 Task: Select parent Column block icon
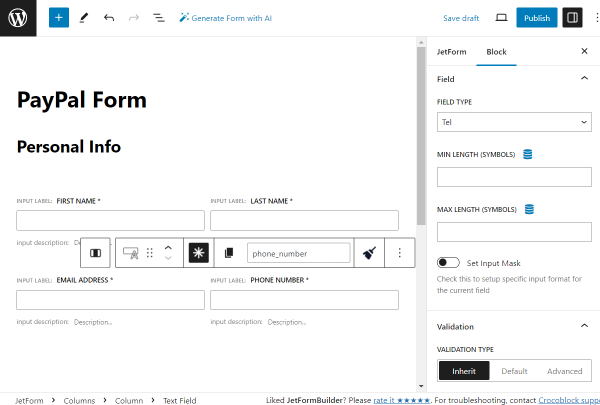tap(95, 253)
